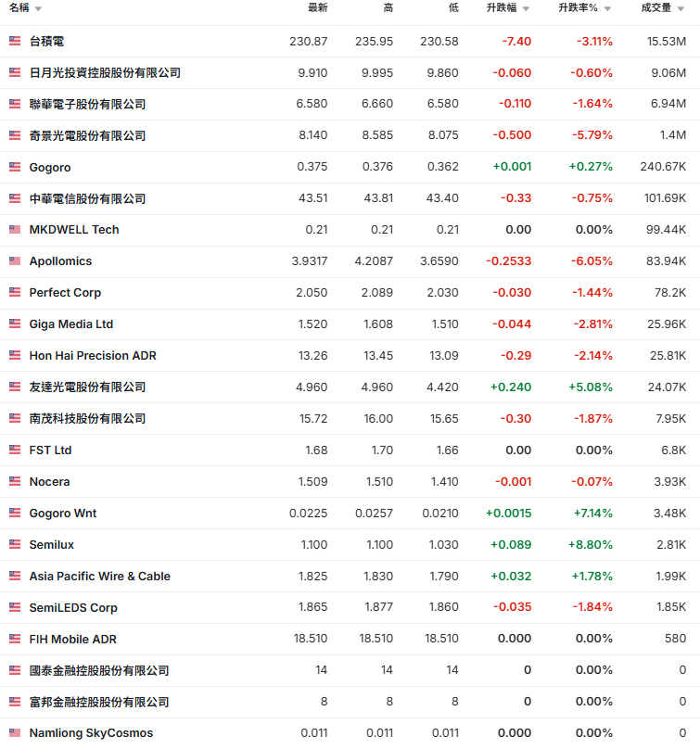Open the MKDWELL Tech link
Screen dimensions: 700x749
click(x=74, y=230)
